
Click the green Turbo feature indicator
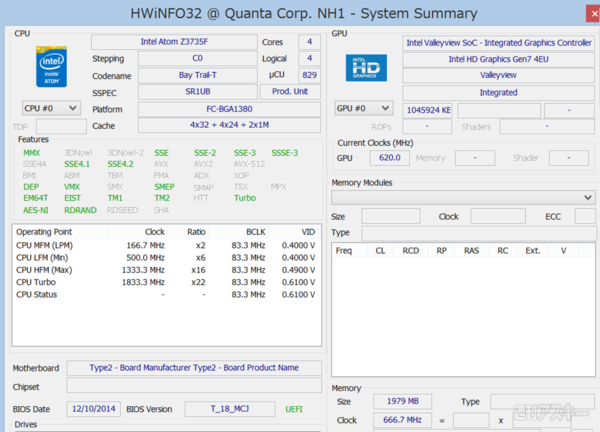coord(245,198)
